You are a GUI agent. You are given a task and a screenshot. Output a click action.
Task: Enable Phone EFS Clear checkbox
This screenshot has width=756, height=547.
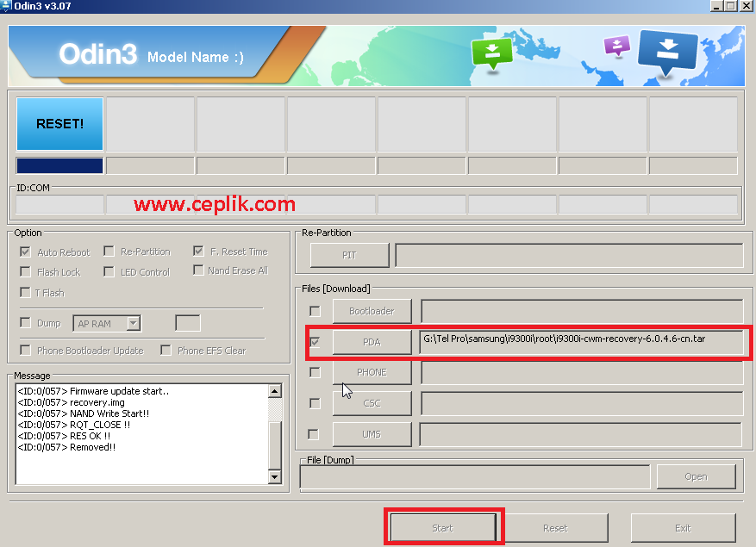[166, 350]
